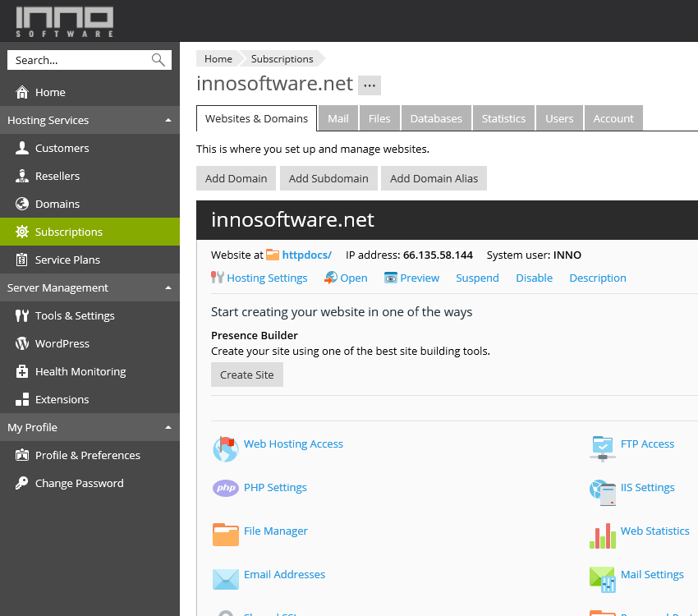Open the Web Hosting Access link

point(293,444)
